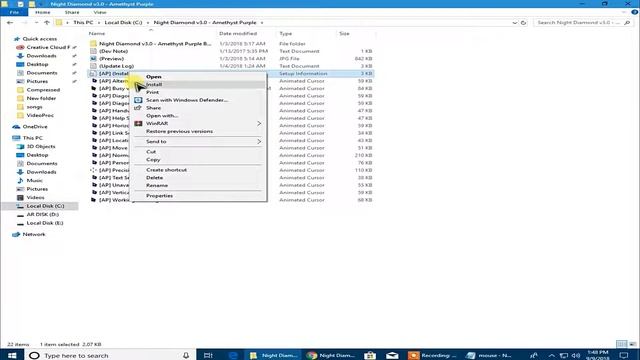Image resolution: width=640 pixels, height=360 pixels.
Task: Open VideoProc folder in sidebar
Action: (x=40, y=116)
